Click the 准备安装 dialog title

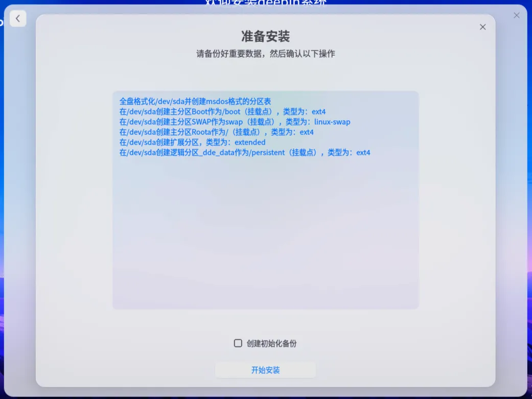(265, 36)
